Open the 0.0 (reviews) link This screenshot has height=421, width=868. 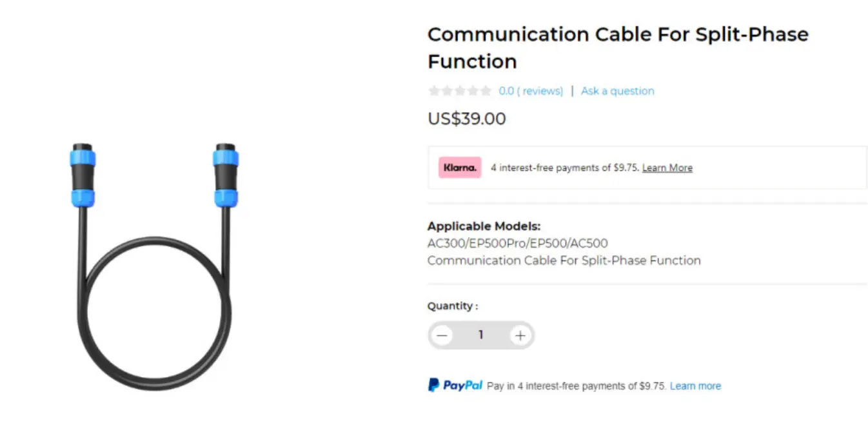coord(531,91)
